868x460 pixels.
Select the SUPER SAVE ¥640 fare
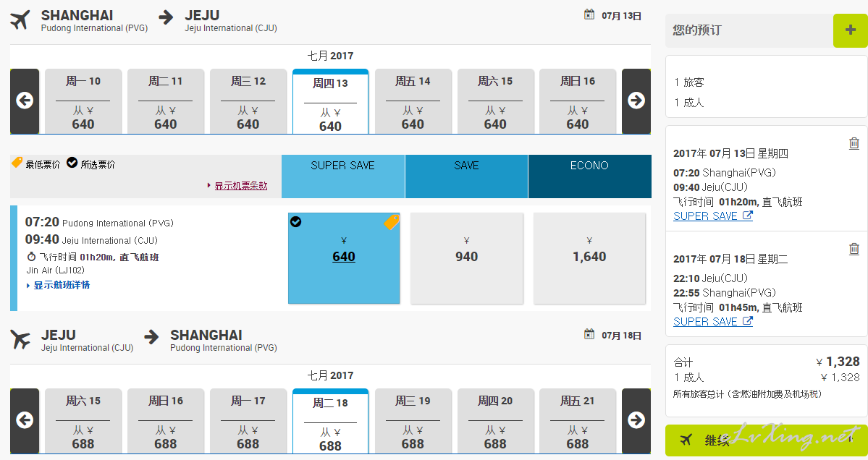[x=344, y=258]
